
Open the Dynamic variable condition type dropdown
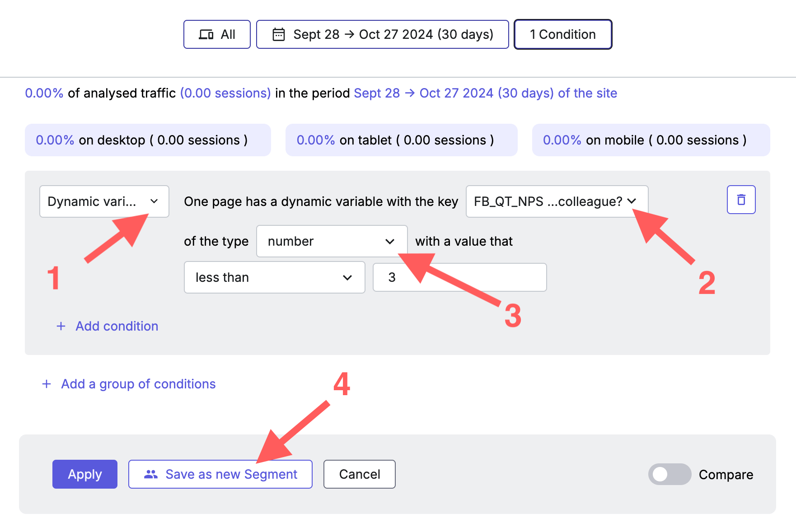click(104, 201)
